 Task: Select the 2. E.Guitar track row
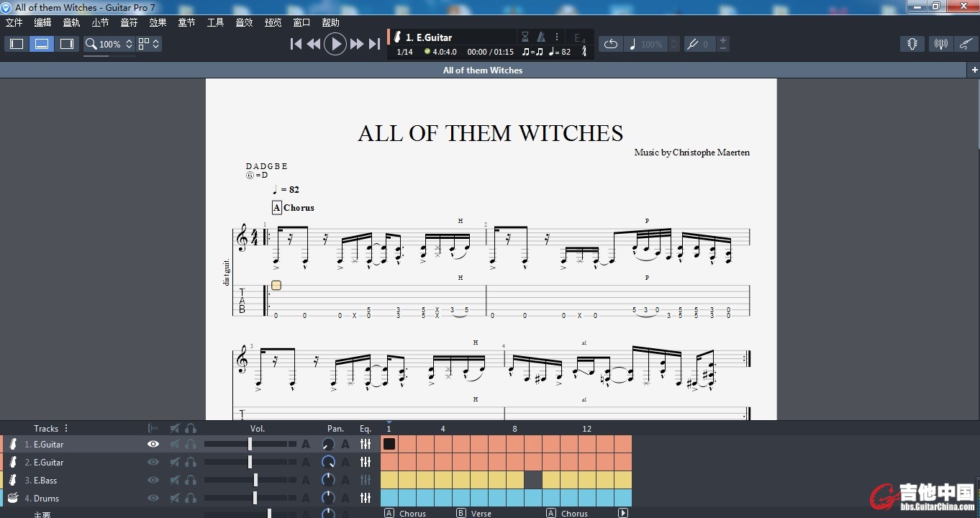click(x=190, y=462)
